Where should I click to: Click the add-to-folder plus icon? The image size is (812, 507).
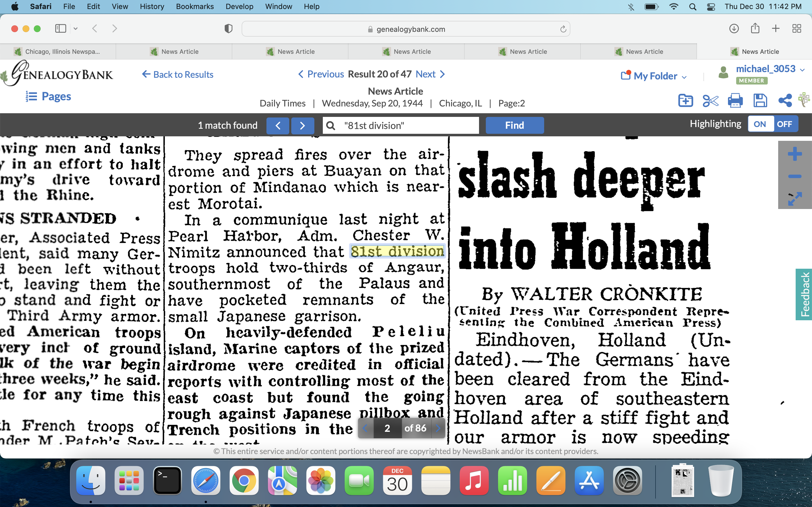(x=685, y=101)
